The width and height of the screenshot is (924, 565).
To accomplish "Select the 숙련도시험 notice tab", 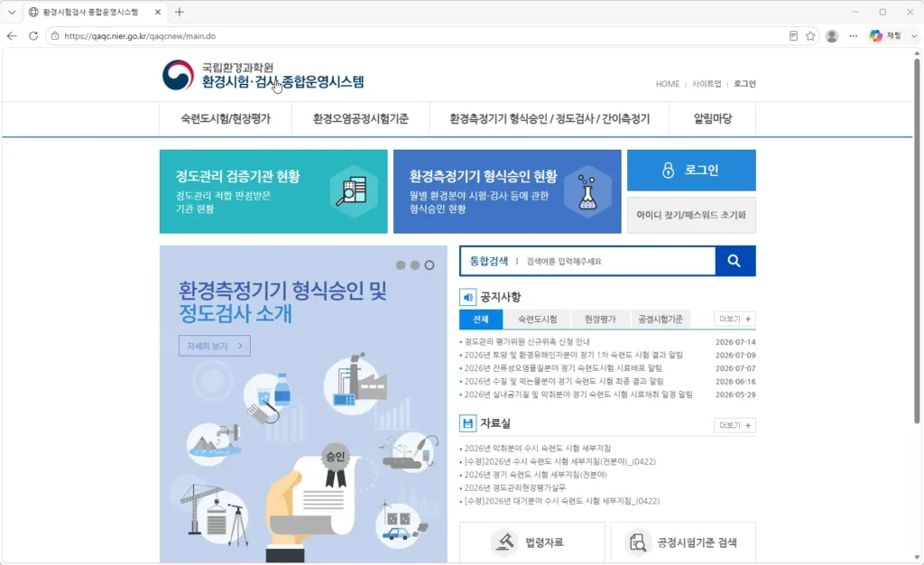I will (x=538, y=319).
